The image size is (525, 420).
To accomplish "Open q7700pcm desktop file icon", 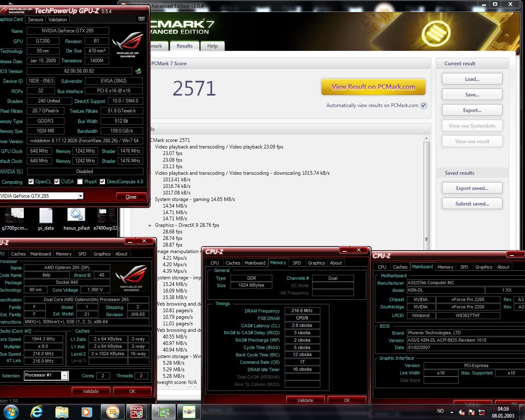I will coord(15,220).
